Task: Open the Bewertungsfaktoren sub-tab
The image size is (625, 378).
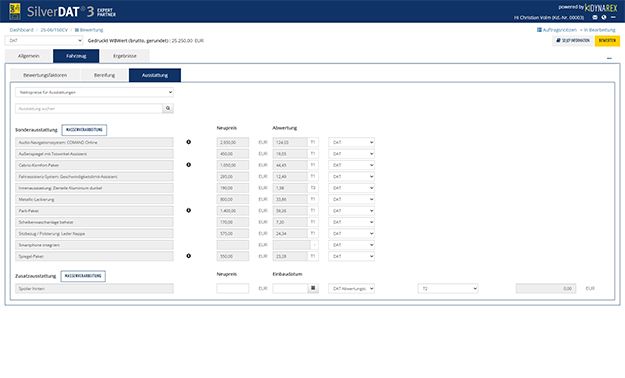Action: click(45, 75)
